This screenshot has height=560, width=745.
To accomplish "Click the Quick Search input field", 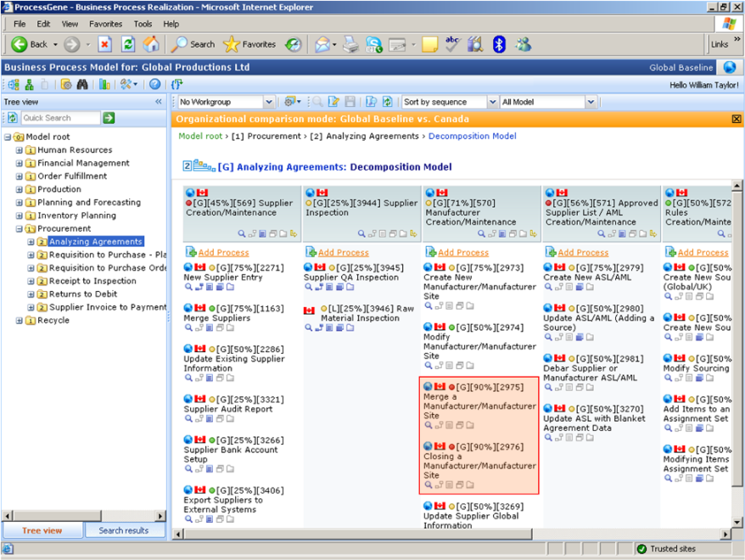I will click(x=61, y=118).
